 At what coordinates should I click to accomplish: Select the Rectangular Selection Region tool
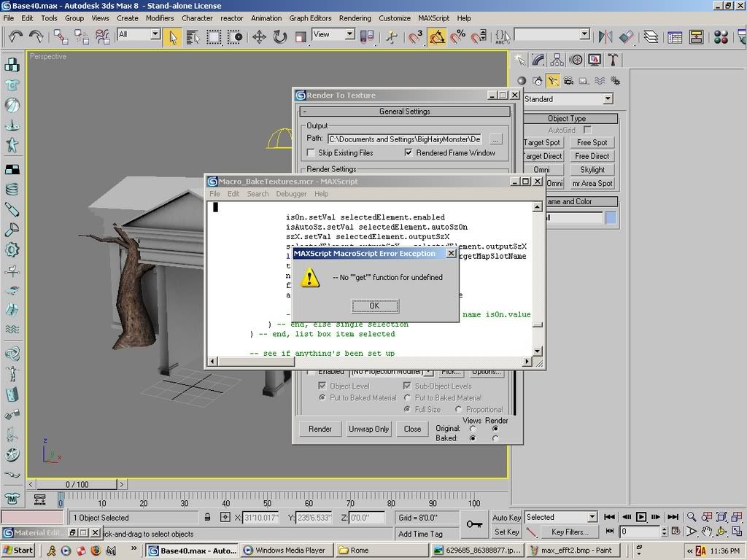point(214,37)
